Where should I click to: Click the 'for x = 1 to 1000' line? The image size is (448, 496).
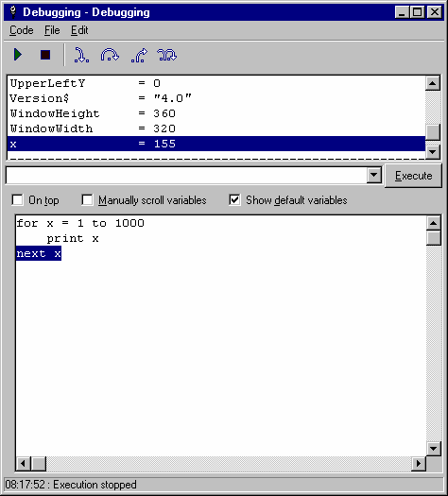point(80,223)
